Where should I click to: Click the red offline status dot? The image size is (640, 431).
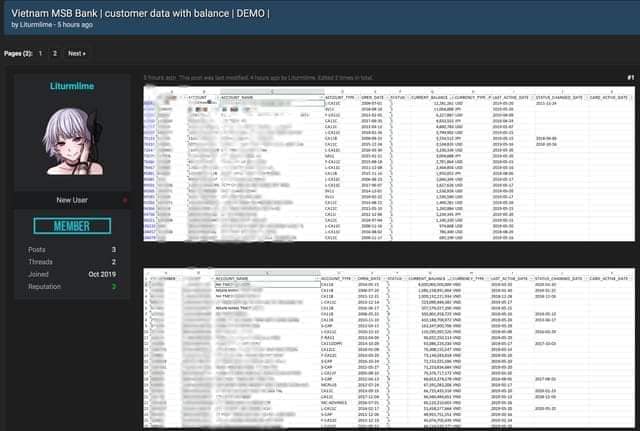pos(125,200)
